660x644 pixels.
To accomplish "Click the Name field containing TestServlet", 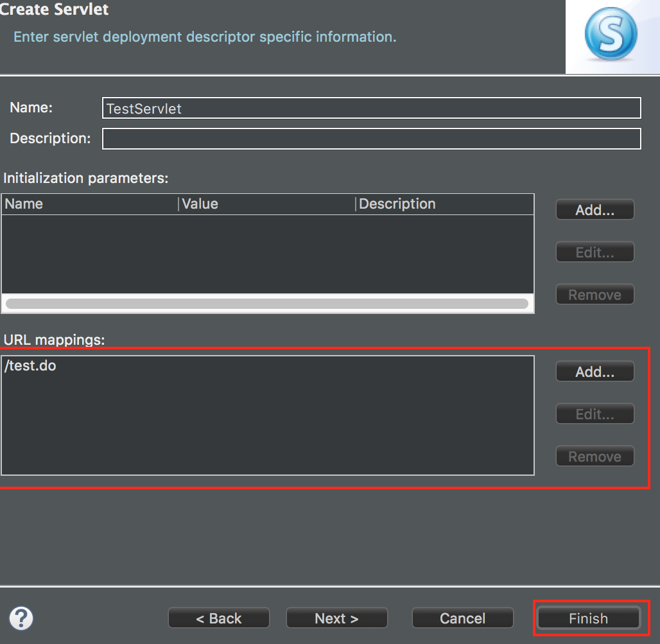I will (x=371, y=108).
